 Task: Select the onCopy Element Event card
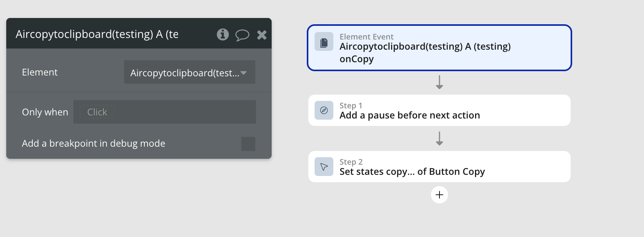click(x=439, y=48)
